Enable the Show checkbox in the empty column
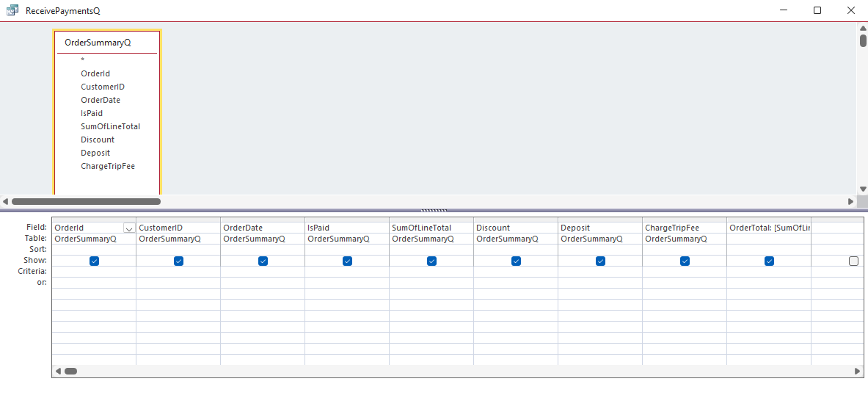868x398 pixels. pos(853,261)
